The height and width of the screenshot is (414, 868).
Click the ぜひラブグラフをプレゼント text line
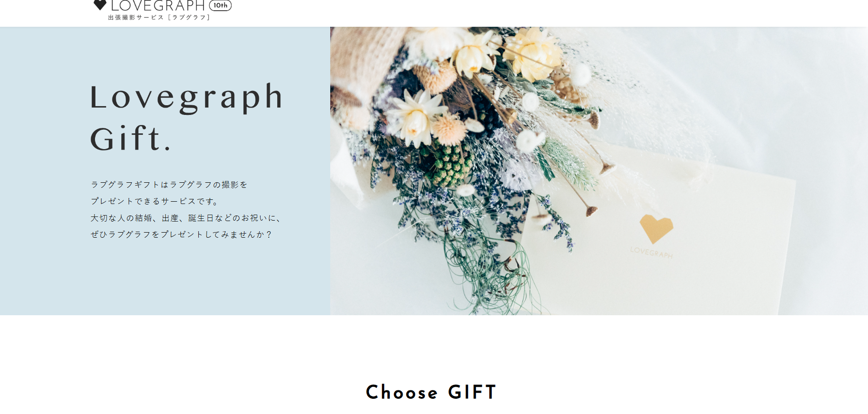[181, 234]
